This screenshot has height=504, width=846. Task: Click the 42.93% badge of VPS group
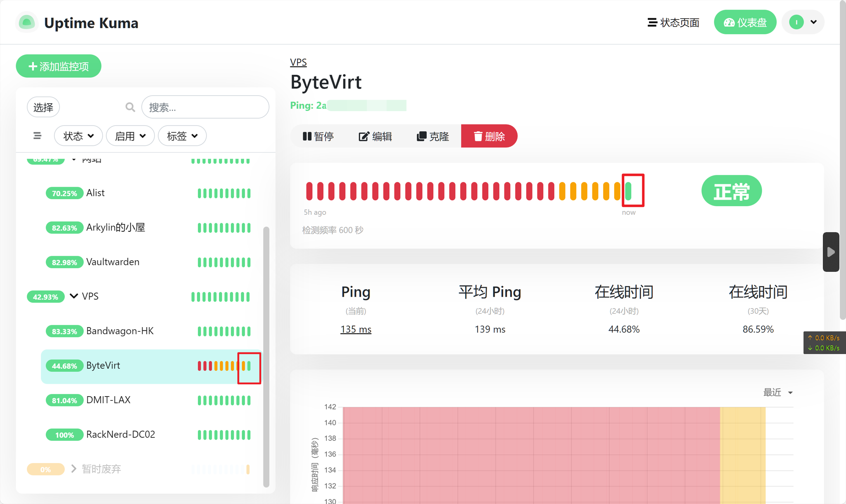46,297
